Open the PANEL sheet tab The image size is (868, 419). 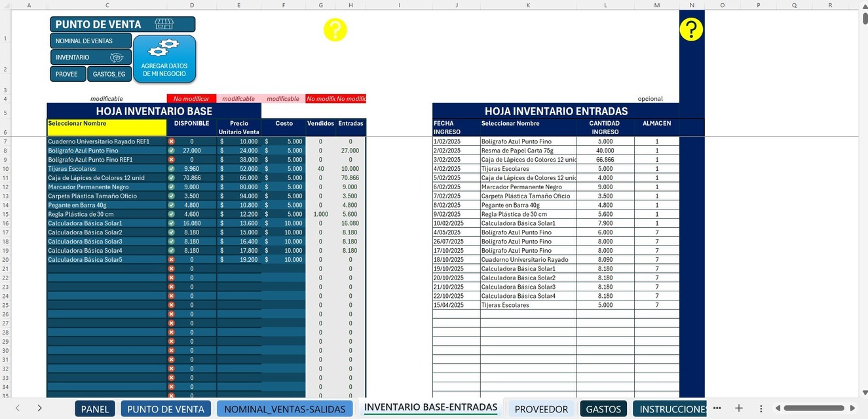(95, 409)
